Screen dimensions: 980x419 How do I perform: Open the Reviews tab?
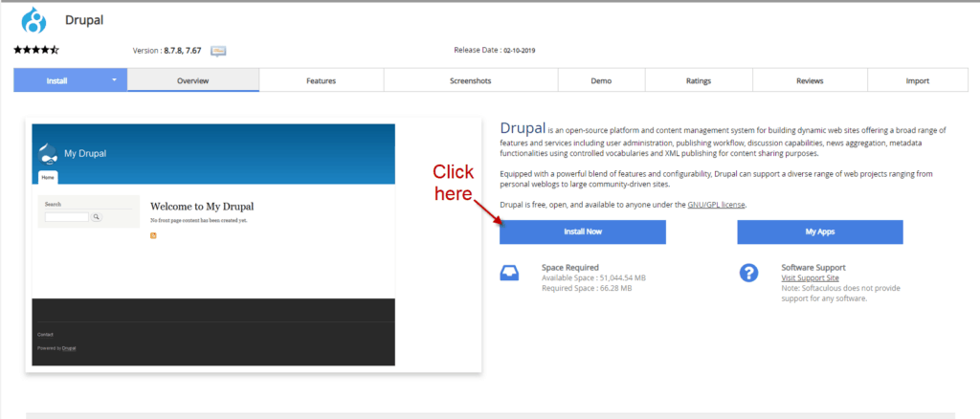(810, 80)
